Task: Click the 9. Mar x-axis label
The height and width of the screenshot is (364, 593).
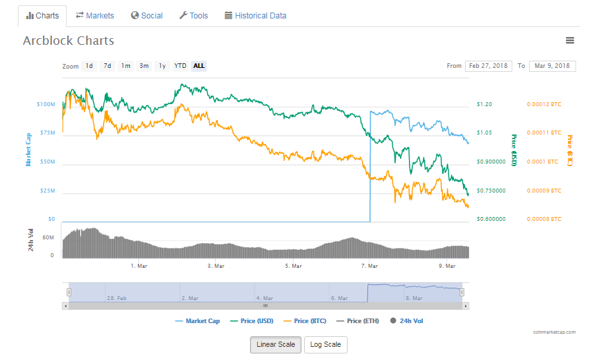Action: point(447,266)
